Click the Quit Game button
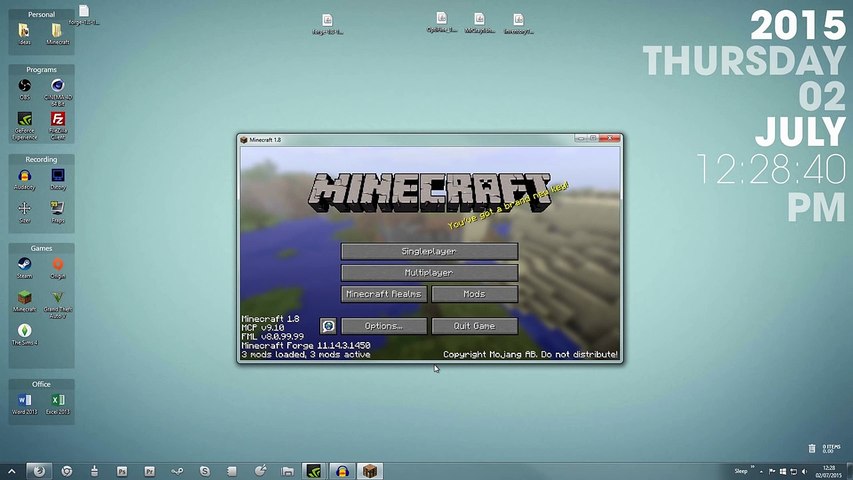Screen dimensions: 853x480 [474, 326]
